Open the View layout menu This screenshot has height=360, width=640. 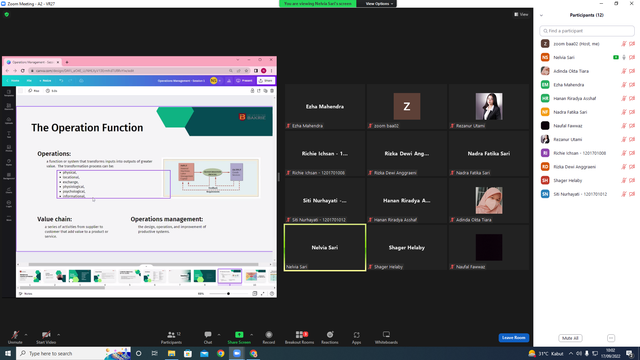pyautogui.click(x=521, y=14)
